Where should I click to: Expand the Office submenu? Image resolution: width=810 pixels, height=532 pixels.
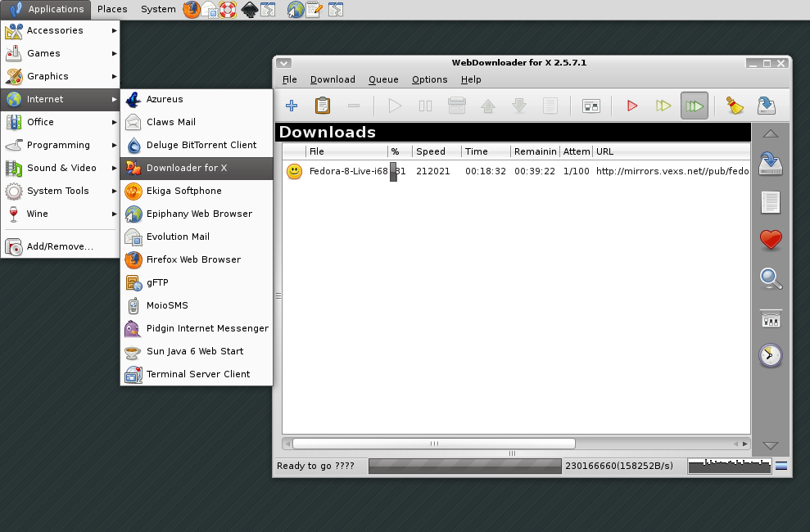tap(60, 122)
